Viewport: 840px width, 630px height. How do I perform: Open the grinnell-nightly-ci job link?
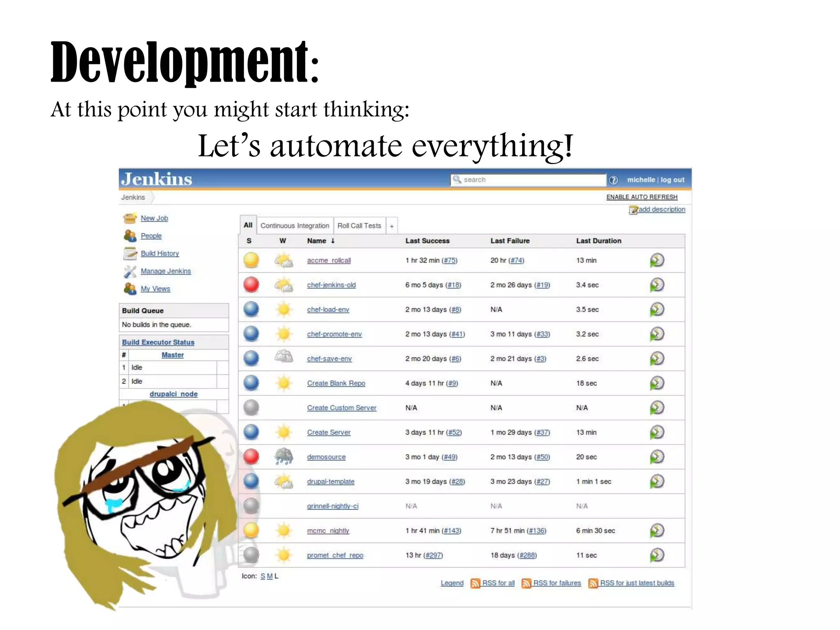(333, 506)
